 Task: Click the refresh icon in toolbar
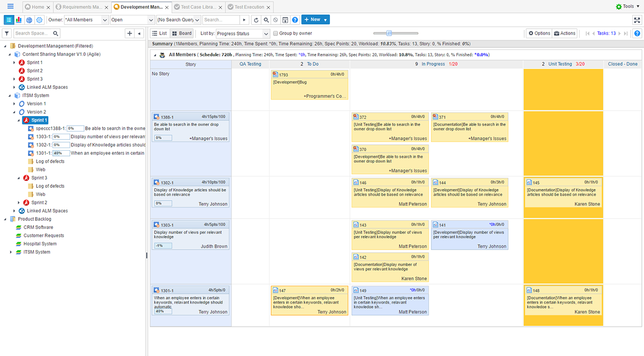tap(256, 20)
